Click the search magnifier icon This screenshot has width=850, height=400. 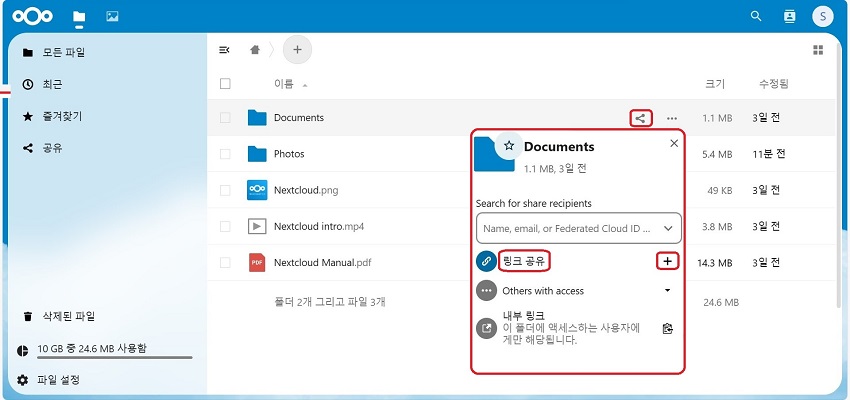[756, 17]
